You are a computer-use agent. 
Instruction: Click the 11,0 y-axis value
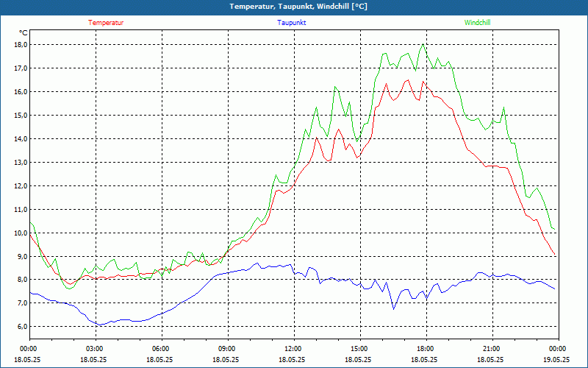tap(21, 210)
